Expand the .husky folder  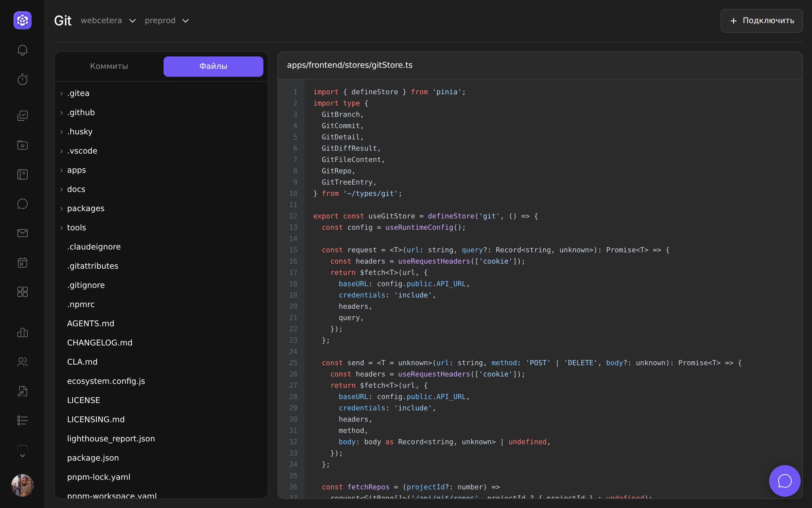coord(161,131)
